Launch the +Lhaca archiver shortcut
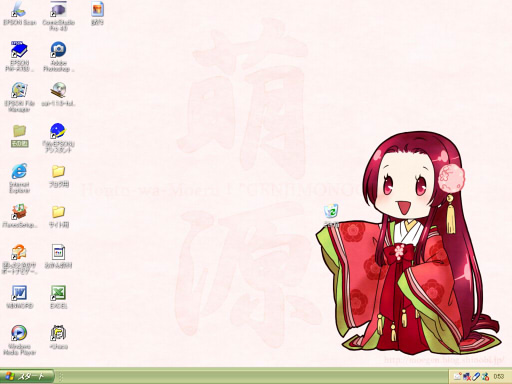The image size is (512, 384). [58, 337]
